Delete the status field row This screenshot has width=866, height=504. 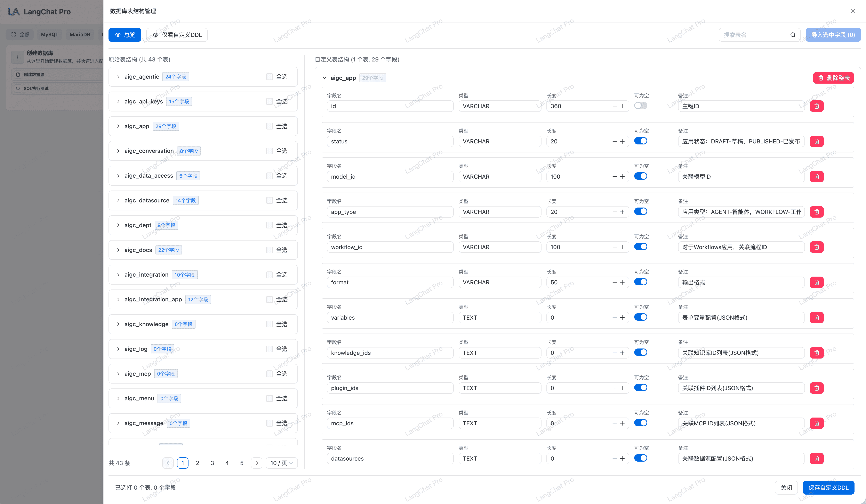(816, 141)
